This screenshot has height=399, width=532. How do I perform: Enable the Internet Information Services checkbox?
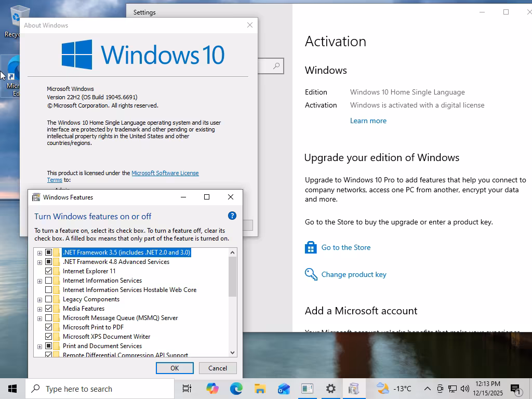[x=49, y=281]
